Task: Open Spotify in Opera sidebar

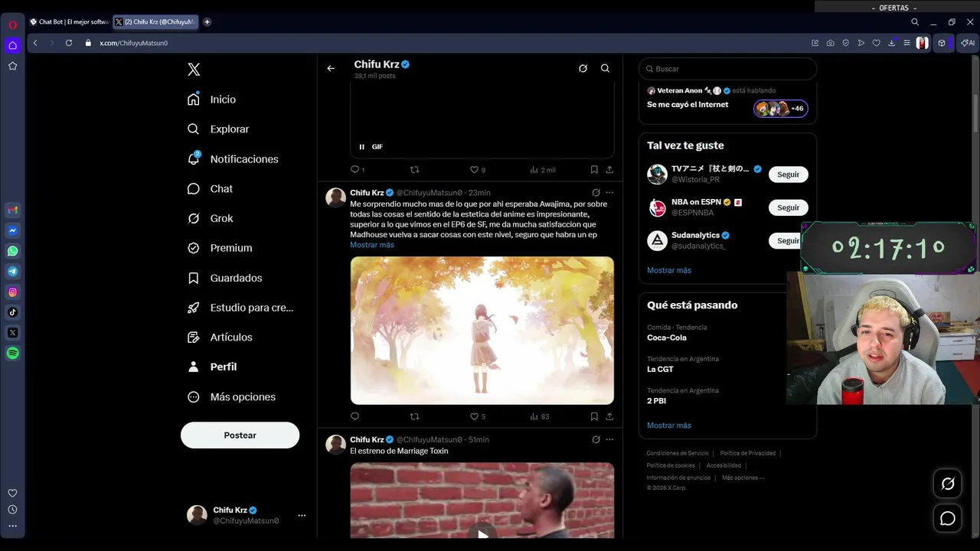Action: [x=13, y=354]
